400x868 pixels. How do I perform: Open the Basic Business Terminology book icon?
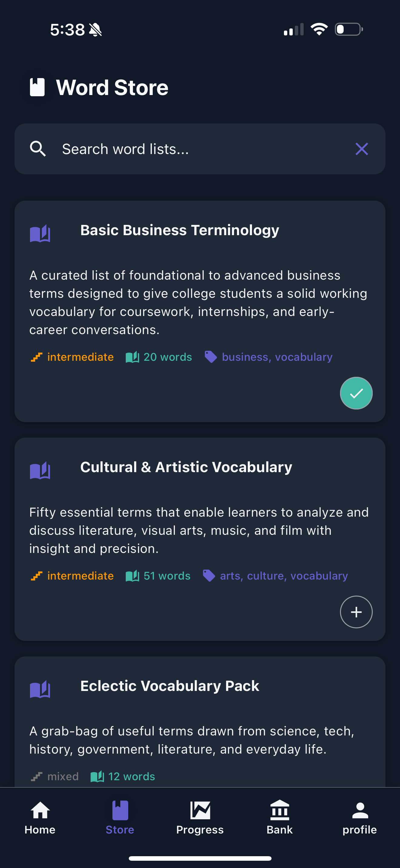tap(40, 233)
